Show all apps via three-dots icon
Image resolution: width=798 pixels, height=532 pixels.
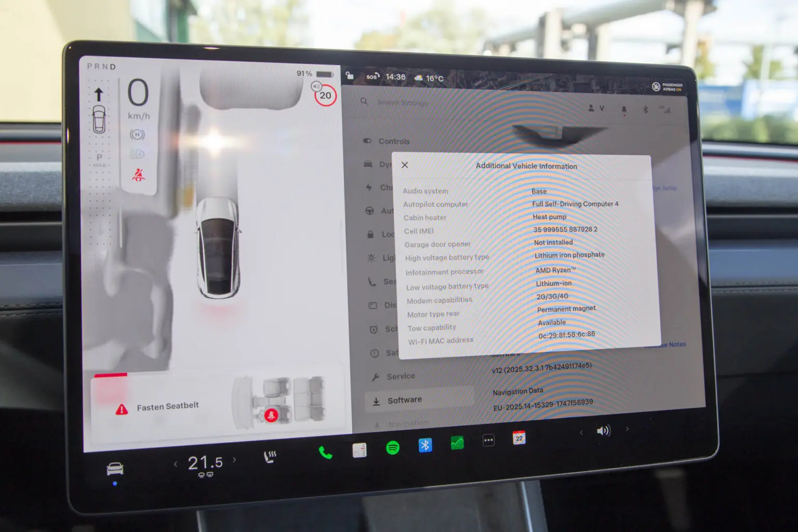[488, 441]
